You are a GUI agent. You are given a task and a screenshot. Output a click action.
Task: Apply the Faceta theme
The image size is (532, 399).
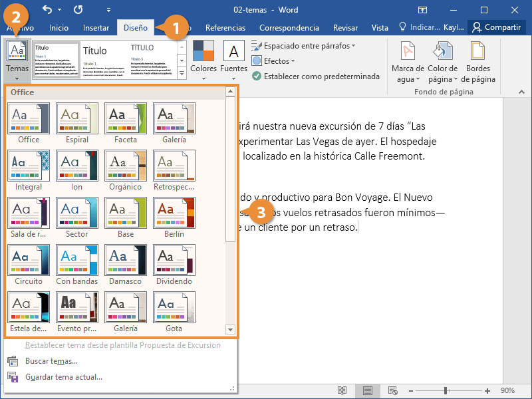[126, 123]
